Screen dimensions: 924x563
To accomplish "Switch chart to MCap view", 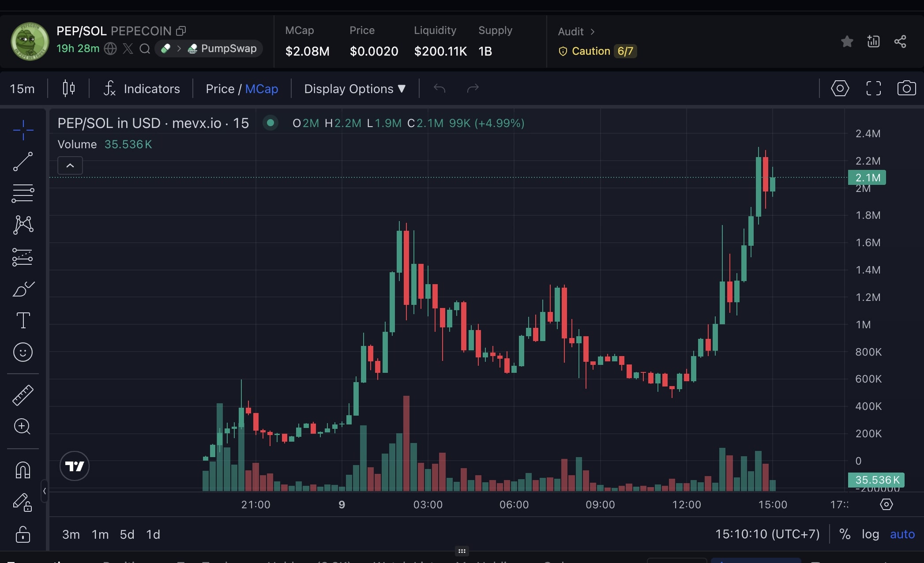I will [x=261, y=89].
